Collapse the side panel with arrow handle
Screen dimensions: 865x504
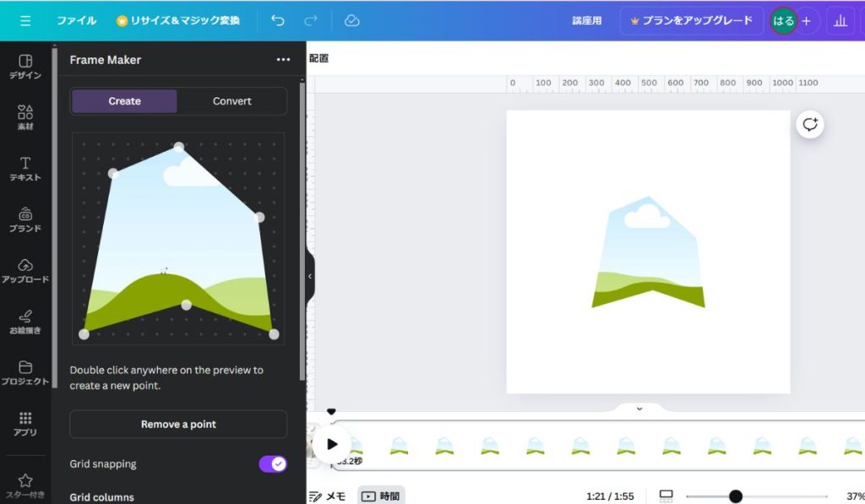pyautogui.click(x=309, y=276)
